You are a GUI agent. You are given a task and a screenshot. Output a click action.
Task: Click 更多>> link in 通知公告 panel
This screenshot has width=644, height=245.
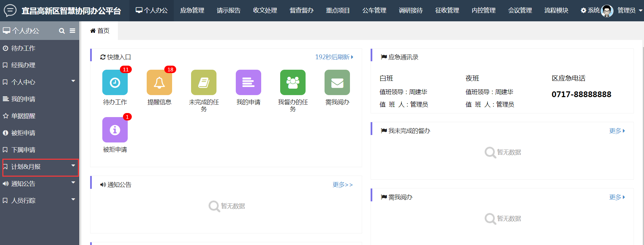342,185
